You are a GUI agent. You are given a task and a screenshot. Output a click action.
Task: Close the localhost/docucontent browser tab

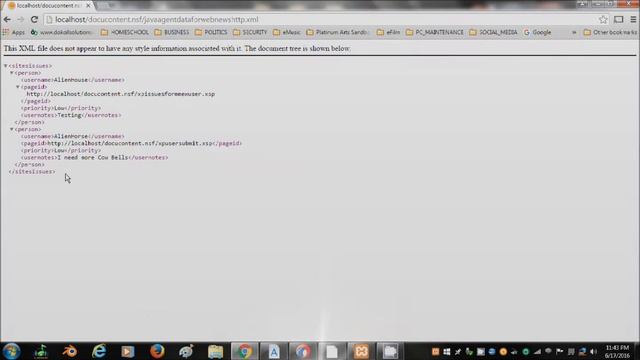pyautogui.click(x=88, y=6)
